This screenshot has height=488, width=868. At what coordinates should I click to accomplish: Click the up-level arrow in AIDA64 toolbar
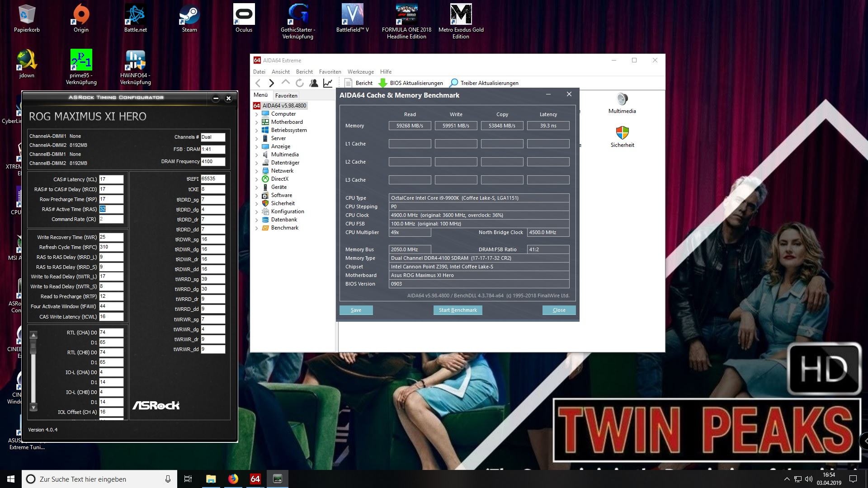tap(285, 83)
